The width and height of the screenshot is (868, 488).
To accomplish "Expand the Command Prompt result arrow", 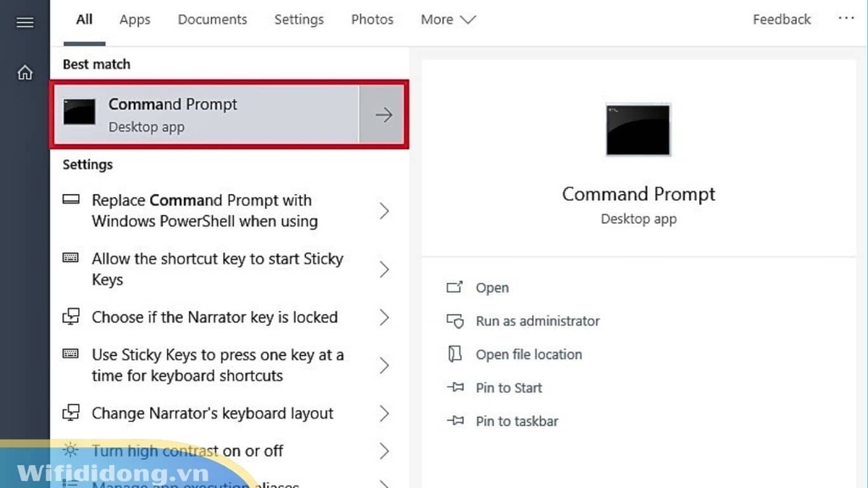I will 383,114.
